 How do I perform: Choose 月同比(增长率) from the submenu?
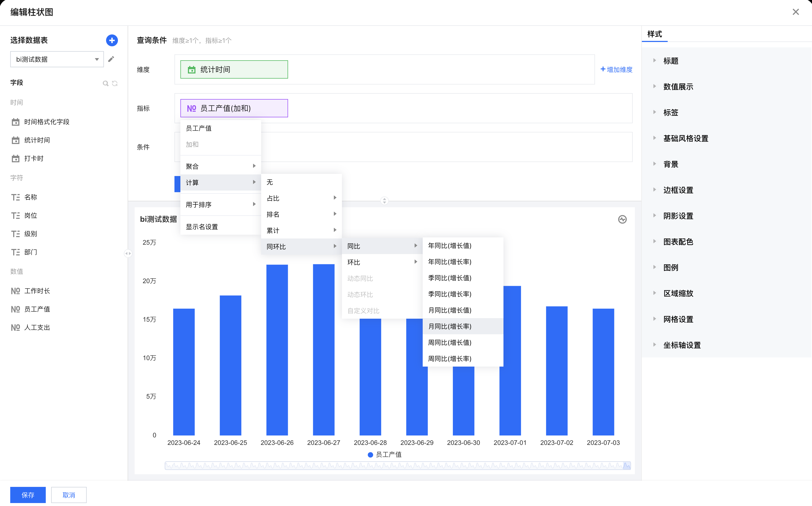[x=450, y=326]
